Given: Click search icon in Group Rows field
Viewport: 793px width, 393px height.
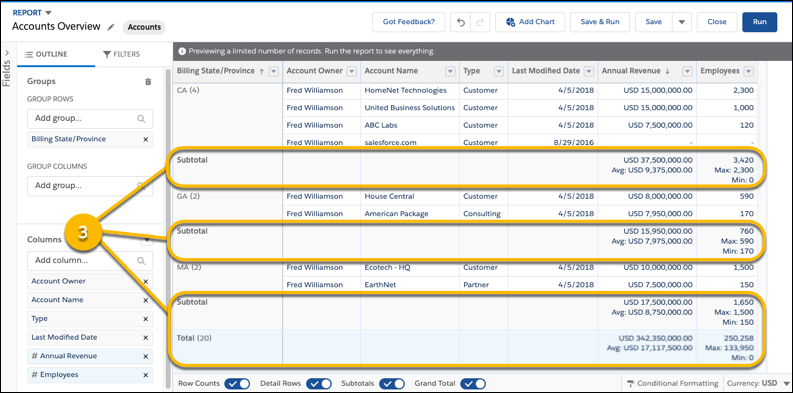Looking at the screenshot, I should click(x=141, y=118).
